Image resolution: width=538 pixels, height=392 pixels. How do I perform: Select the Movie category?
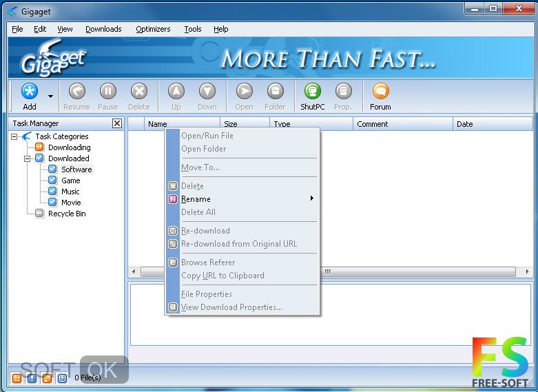click(x=71, y=203)
